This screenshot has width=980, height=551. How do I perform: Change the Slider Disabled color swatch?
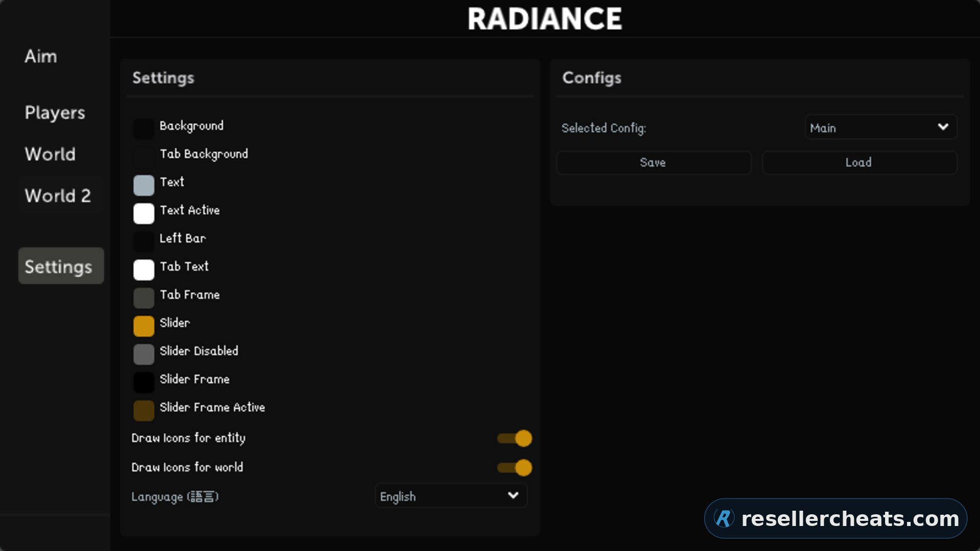pyautogui.click(x=144, y=354)
